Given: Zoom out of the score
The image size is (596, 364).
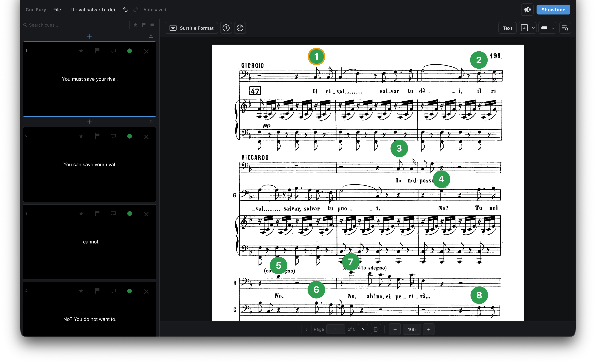Looking at the screenshot, I should (x=395, y=329).
